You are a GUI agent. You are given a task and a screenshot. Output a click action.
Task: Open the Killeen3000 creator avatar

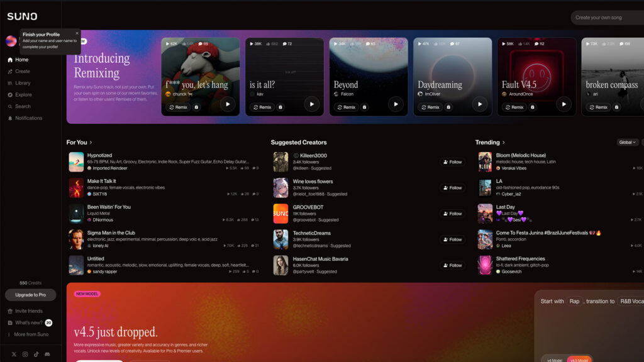(x=280, y=162)
